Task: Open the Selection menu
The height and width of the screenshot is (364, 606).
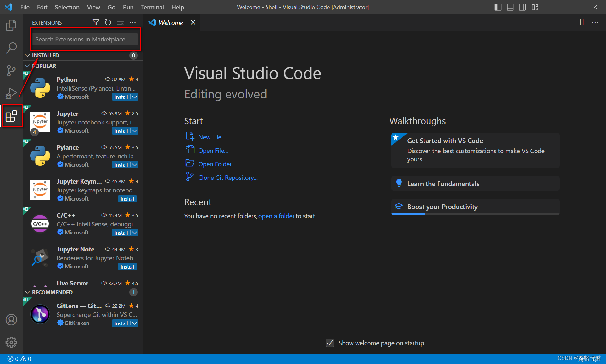Action: coord(67,7)
